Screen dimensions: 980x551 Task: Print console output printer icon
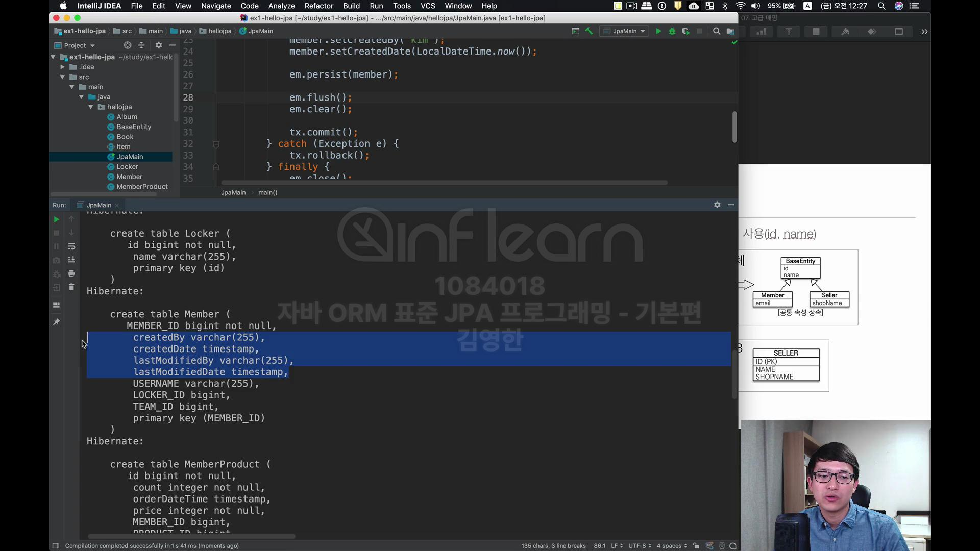71,273
